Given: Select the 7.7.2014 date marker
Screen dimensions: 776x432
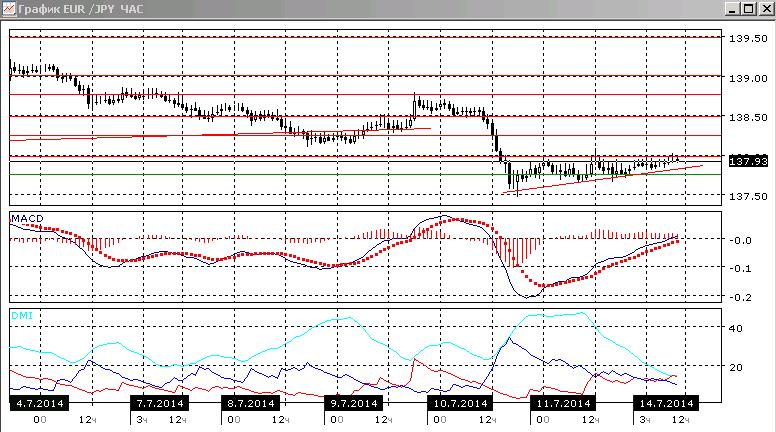Looking at the screenshot, I should click(160, 403).
